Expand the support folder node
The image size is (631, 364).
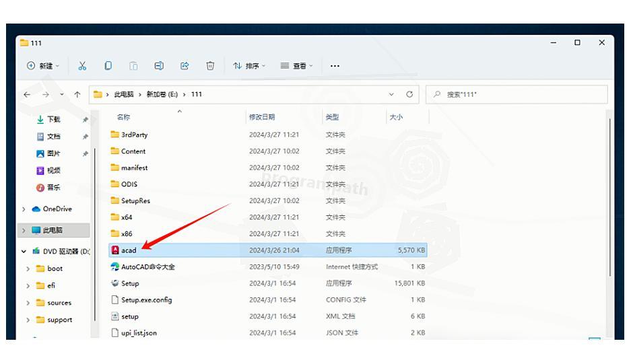[x=28, y=320]
